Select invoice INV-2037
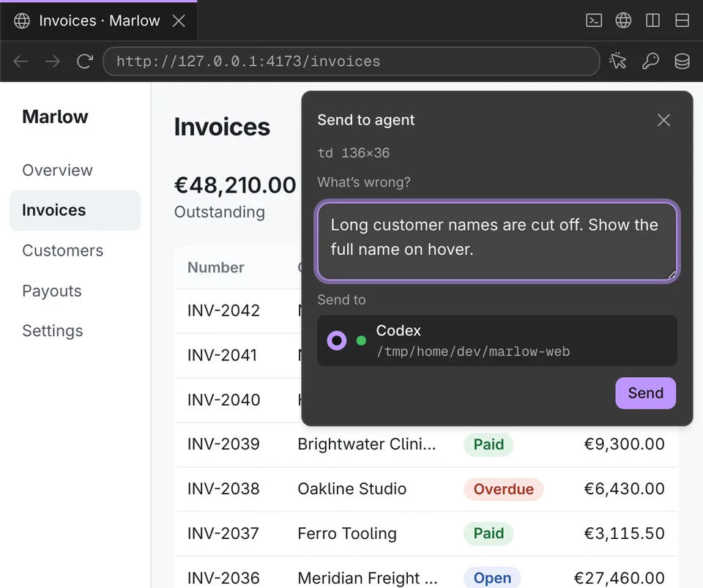The height and width of the screenshot is (588, 703). pos(223,533)
